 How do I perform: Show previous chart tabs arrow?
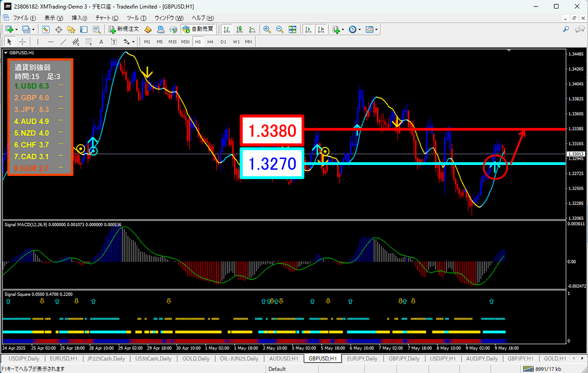[573, 358]
